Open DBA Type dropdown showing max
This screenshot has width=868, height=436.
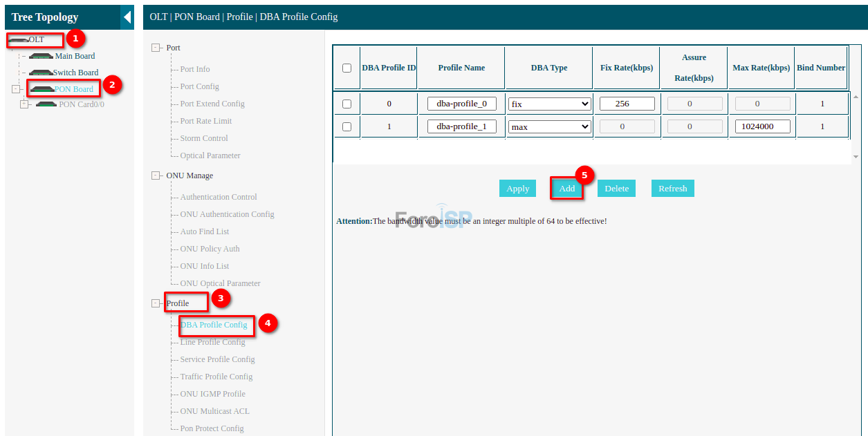549,127
